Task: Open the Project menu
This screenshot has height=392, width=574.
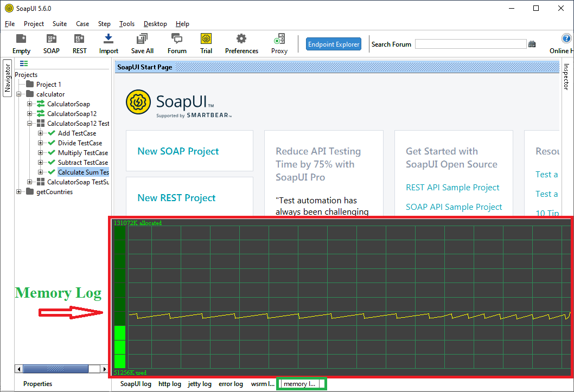Action: pos(34,24)
